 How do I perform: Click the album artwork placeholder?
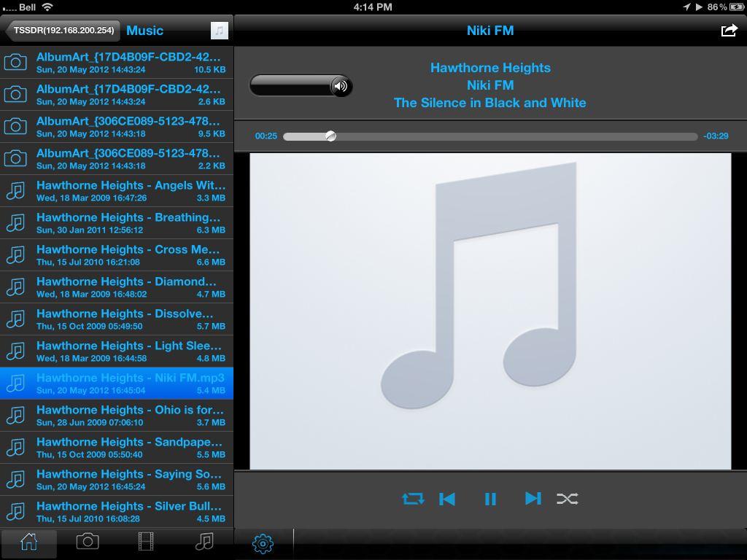point(490,311)
